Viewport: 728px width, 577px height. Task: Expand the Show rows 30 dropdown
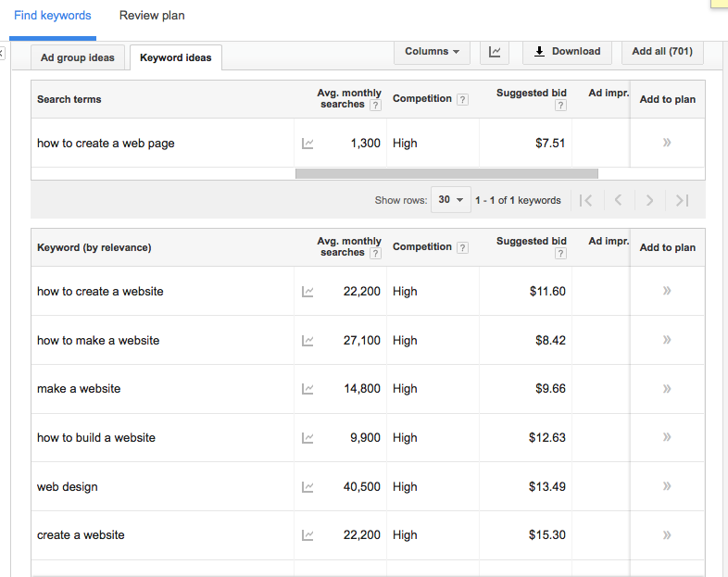(x=450, y=200)
